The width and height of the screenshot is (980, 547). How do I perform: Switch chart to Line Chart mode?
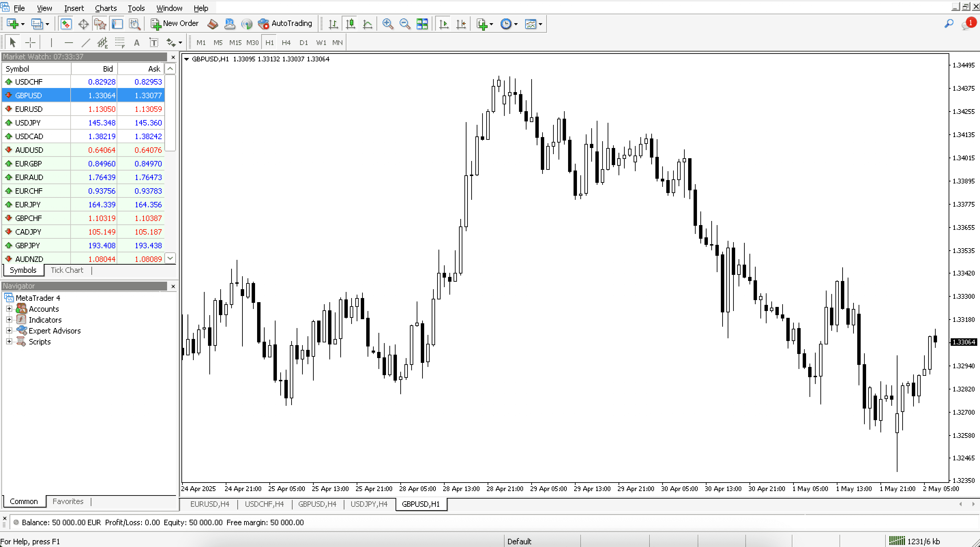click(368, 24)
